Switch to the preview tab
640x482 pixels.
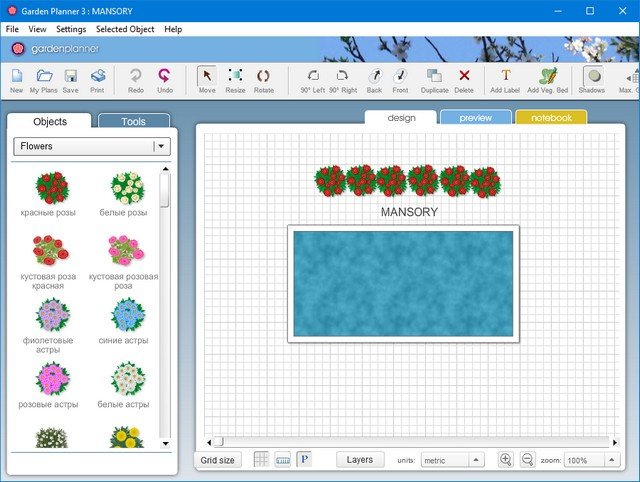pyautogui.click(x=476, y=118)
